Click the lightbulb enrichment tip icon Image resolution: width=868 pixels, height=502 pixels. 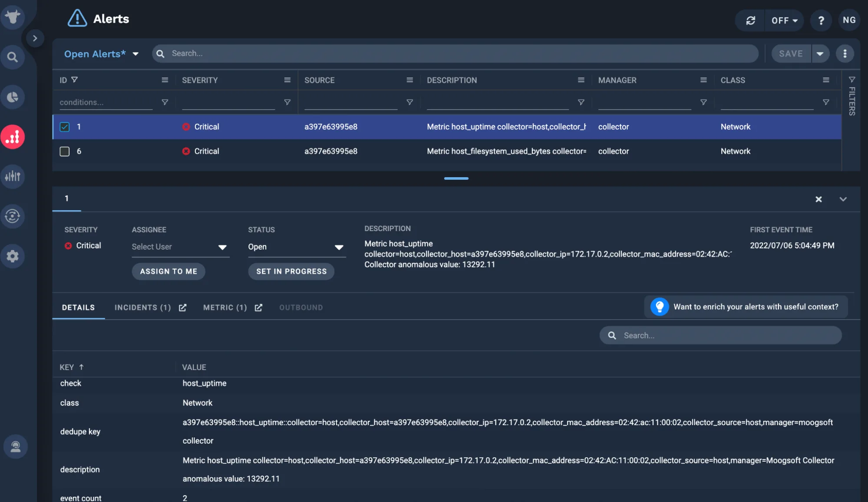pyautogui.click(x=660, y=307)
